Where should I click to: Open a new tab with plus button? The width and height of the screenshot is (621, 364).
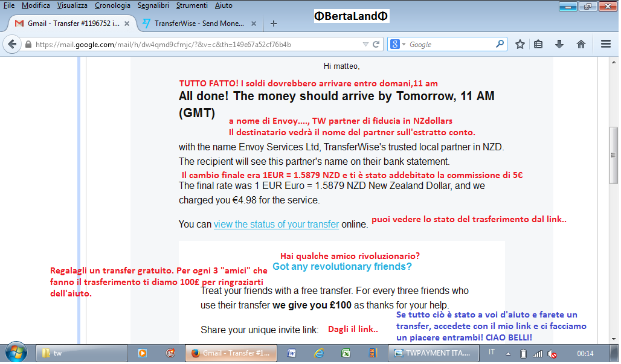point(273,24)
